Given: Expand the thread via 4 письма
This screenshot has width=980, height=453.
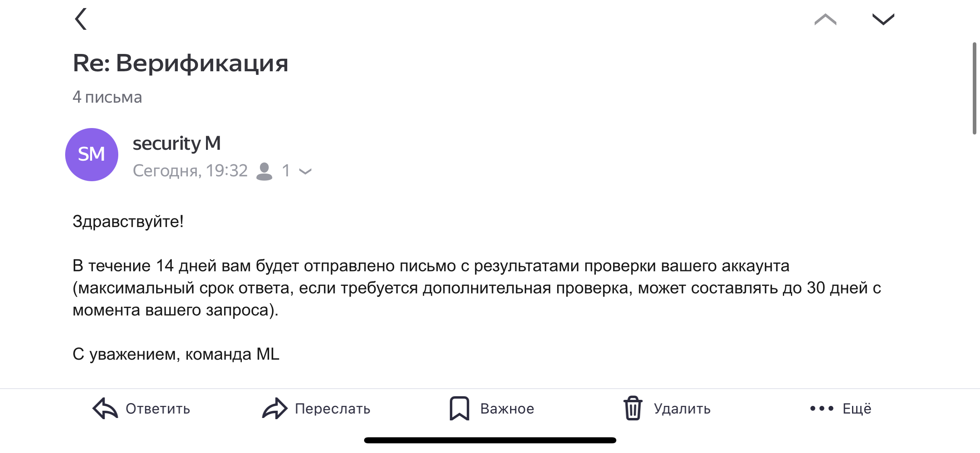Looking at the screenshot, I should pyautogui.click(x=107, y=97).
